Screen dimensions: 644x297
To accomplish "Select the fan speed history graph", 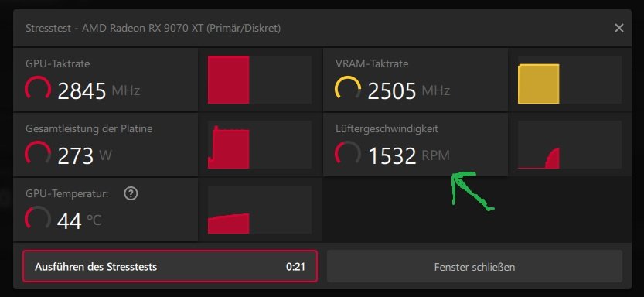I will (x=570, y=145).
